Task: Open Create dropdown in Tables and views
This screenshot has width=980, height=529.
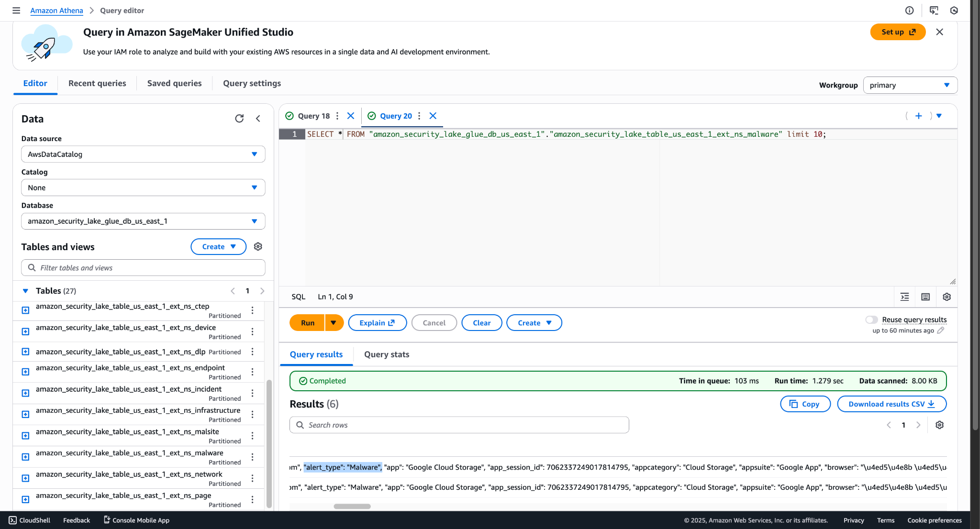Action: [x=219, y=247]
